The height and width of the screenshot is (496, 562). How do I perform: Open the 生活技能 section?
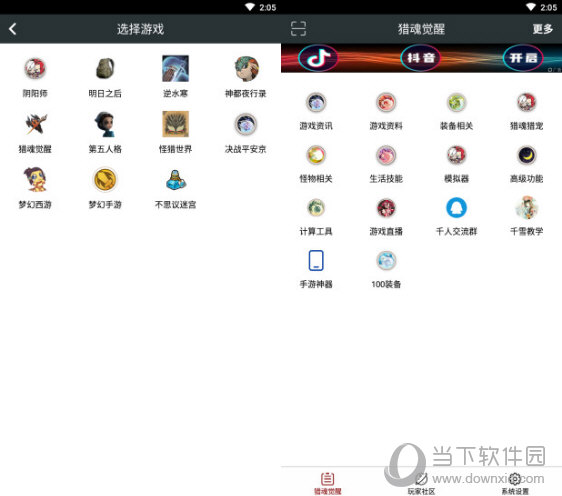(386, 155)
